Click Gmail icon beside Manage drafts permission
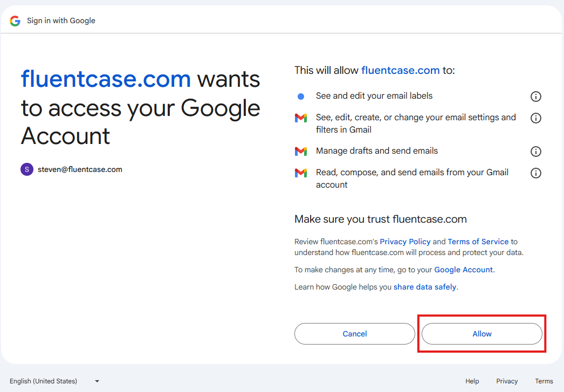564x392 pixels. (x=301, y=152)
